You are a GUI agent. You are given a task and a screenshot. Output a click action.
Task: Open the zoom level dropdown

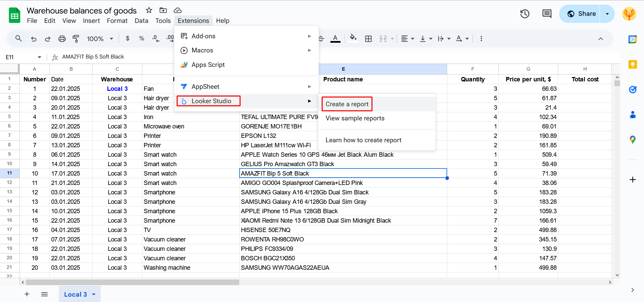100,39
